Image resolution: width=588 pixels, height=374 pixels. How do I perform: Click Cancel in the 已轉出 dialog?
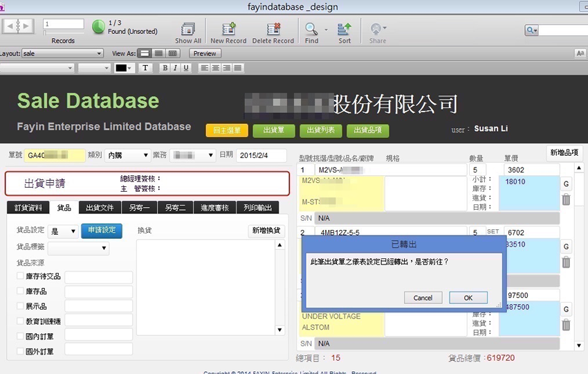(423, 298)
